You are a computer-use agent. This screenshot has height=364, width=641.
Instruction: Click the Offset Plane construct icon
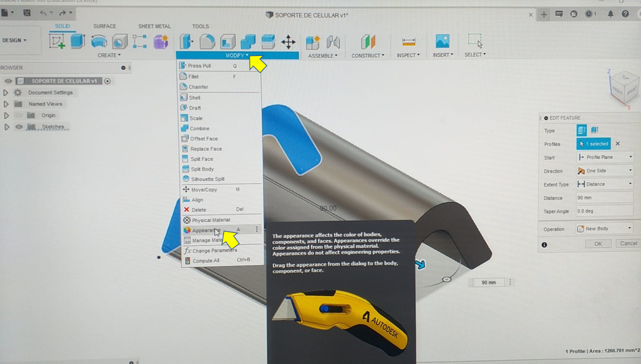click(x=368, y=42)
